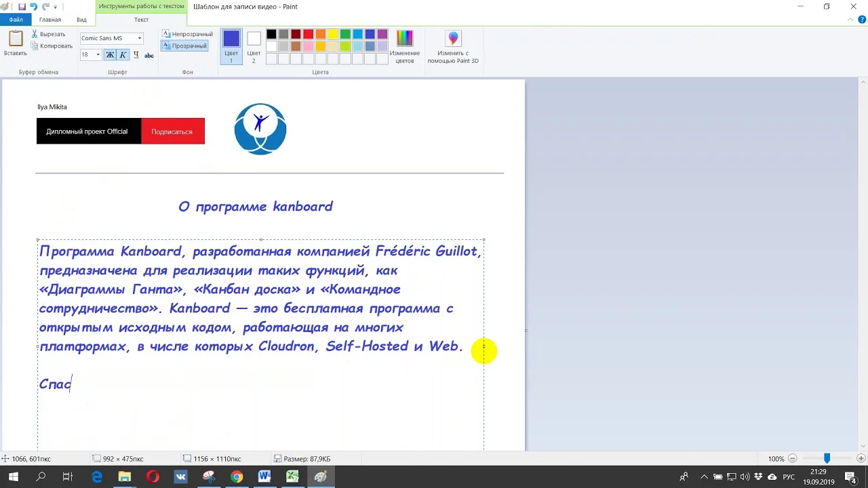Save the file with the floppy-disk icon
This screenshot has width=868, height=488.
[x=22, y=7]
